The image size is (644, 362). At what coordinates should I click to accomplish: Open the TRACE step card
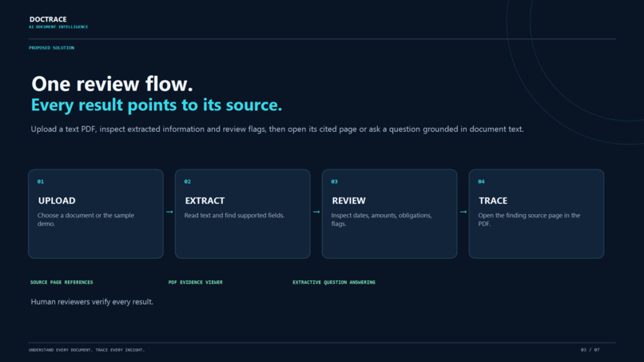536,213
